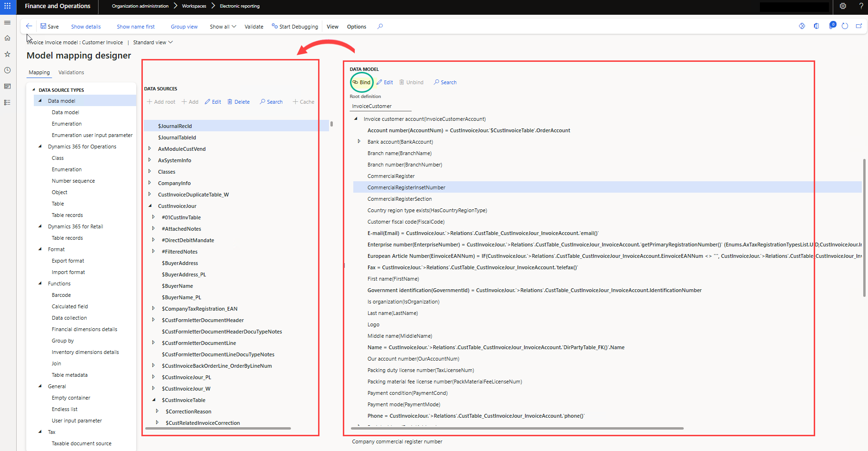
Task: Click the Data Model horizontal scrollbar
Action: coord(517,428)
